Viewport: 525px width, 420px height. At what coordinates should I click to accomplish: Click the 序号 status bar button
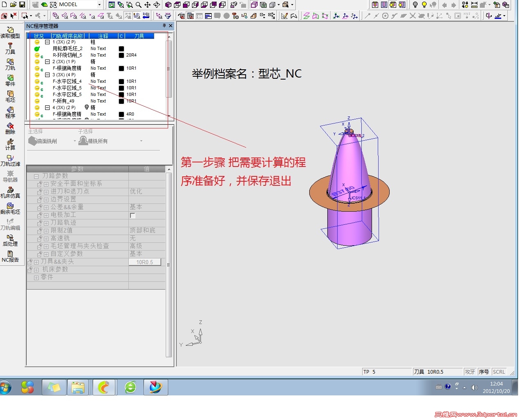click(484, 372)
